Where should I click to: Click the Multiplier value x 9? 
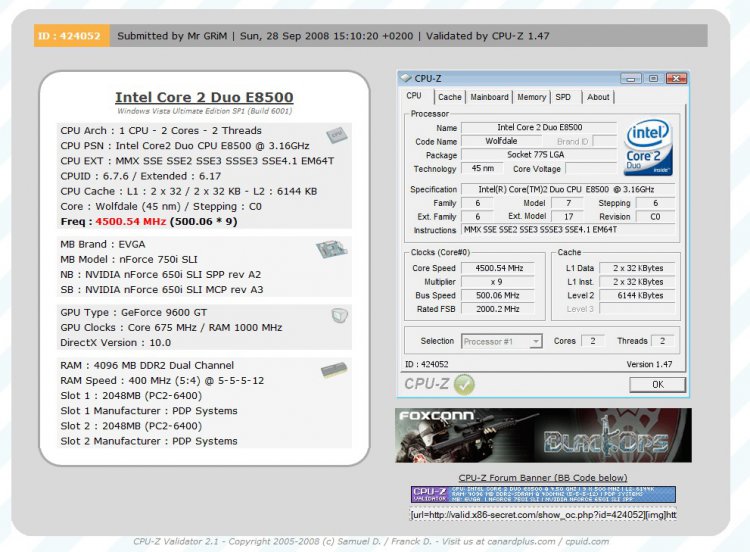[498, 282]
